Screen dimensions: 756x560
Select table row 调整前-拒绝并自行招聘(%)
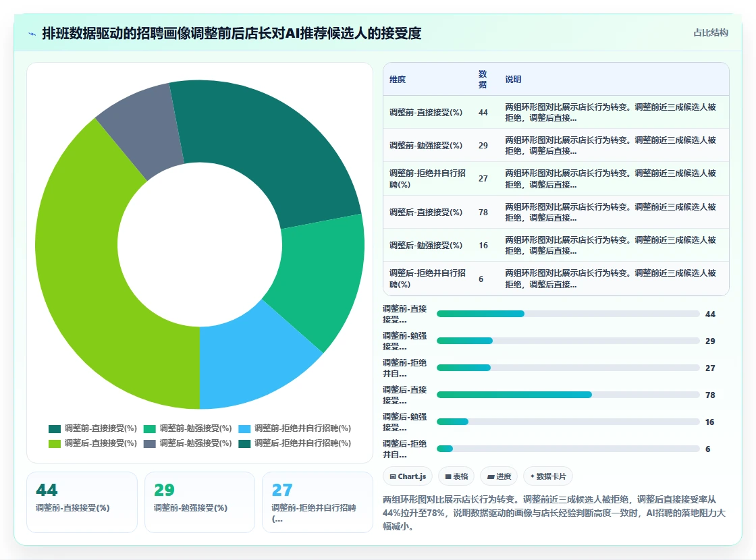coord(556,179)
